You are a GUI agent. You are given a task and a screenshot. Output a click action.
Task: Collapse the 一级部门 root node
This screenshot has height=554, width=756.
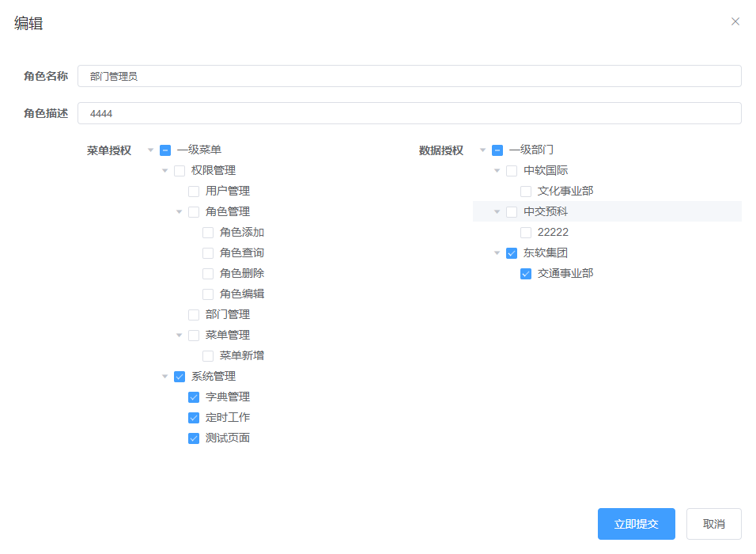pos(482,150)
